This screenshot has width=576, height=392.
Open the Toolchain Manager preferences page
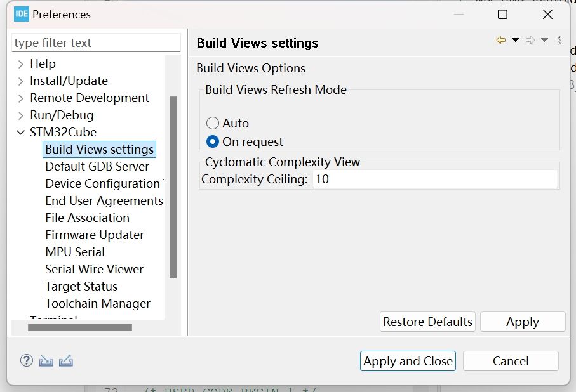pos(98,304)
